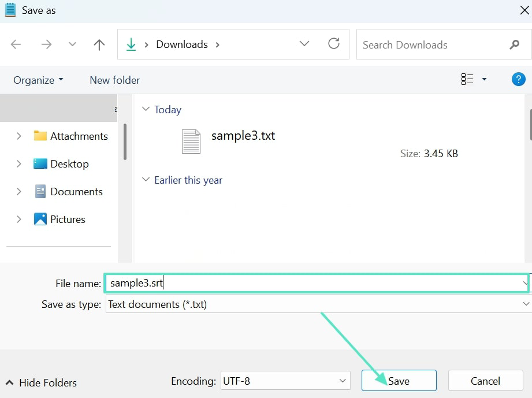The height and width of the screenshot is (398, 532).
Task: Open view options dropdown arrow
Action: click(484, 79)
